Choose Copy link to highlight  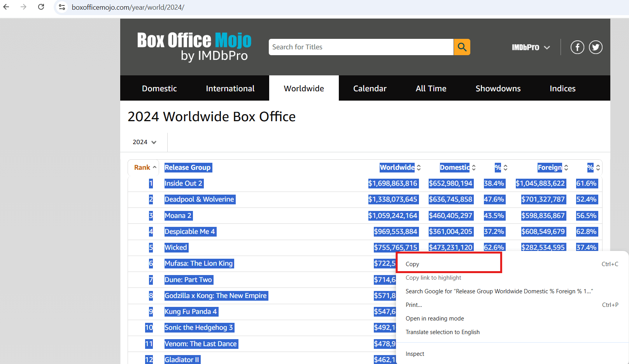coord(512,278)
